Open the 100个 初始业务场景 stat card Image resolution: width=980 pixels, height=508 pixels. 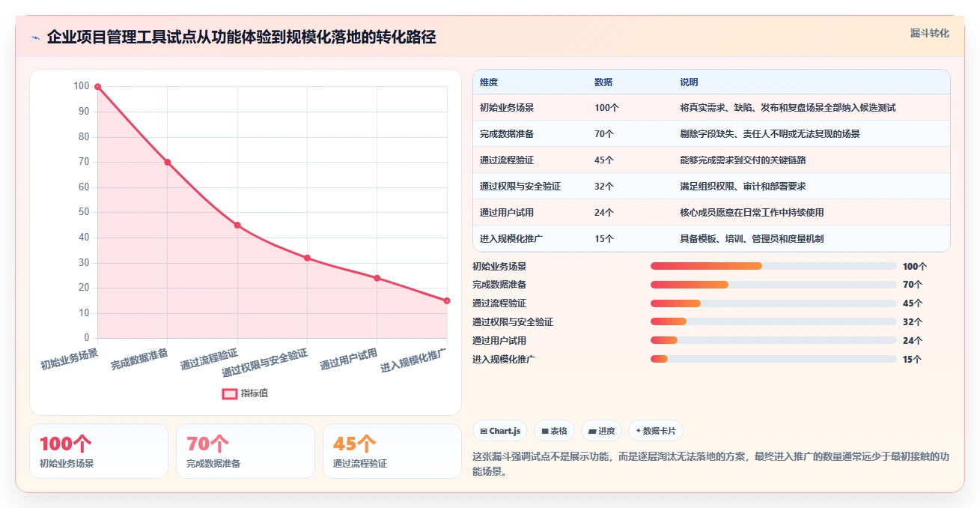99,451
